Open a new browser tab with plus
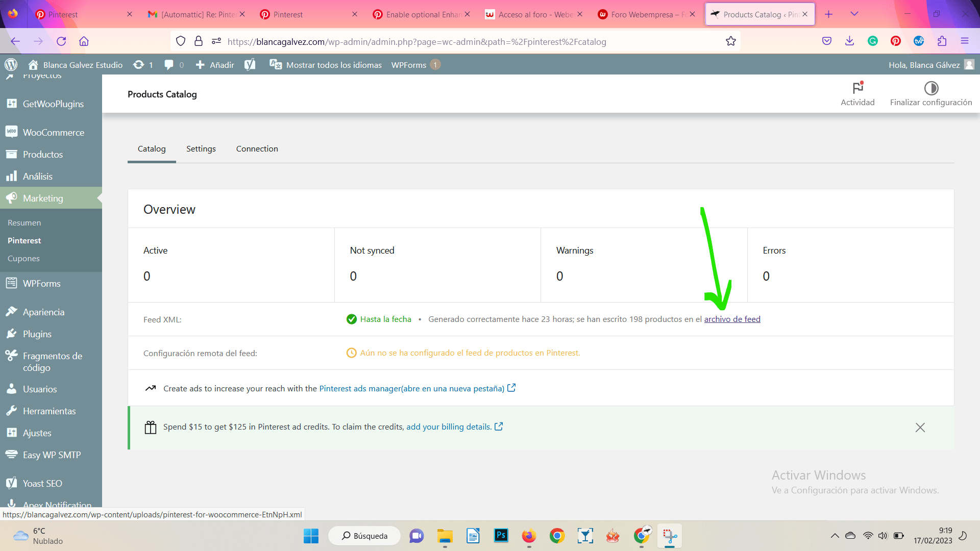The width and height of the screenshot is (980, 551). coord(828,14)
